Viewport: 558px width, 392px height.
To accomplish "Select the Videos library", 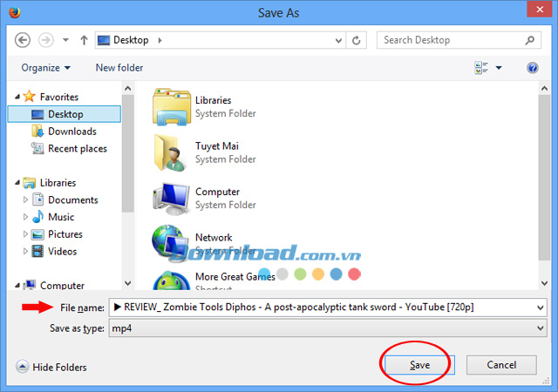I will point(62,251).
